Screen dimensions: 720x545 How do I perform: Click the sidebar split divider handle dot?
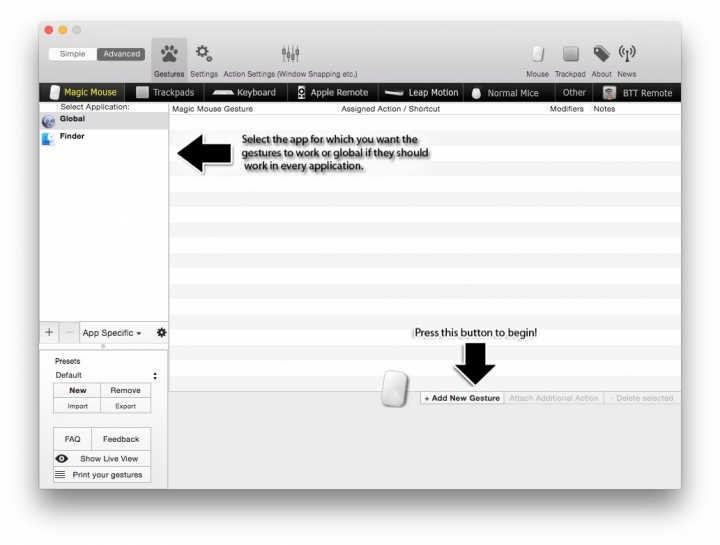[103, 346]
